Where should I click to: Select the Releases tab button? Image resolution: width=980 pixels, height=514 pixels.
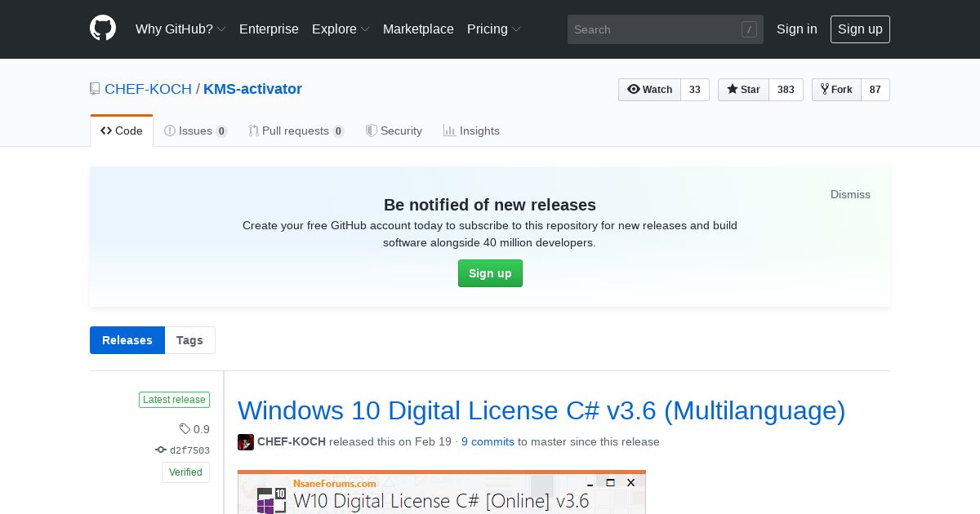click(x=127, y=340)
